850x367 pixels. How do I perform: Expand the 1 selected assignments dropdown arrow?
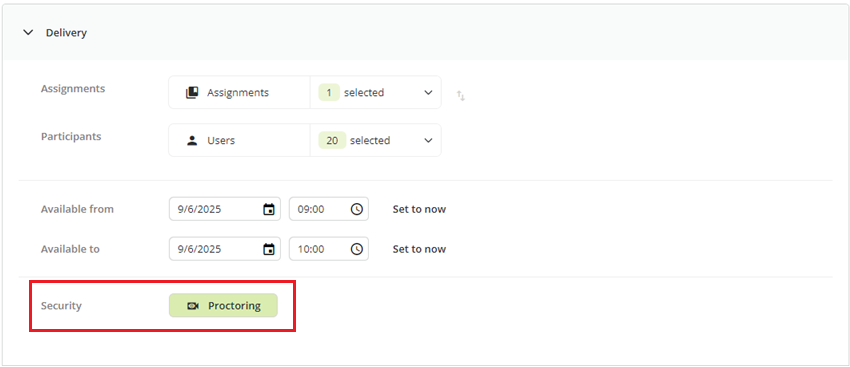428,93
